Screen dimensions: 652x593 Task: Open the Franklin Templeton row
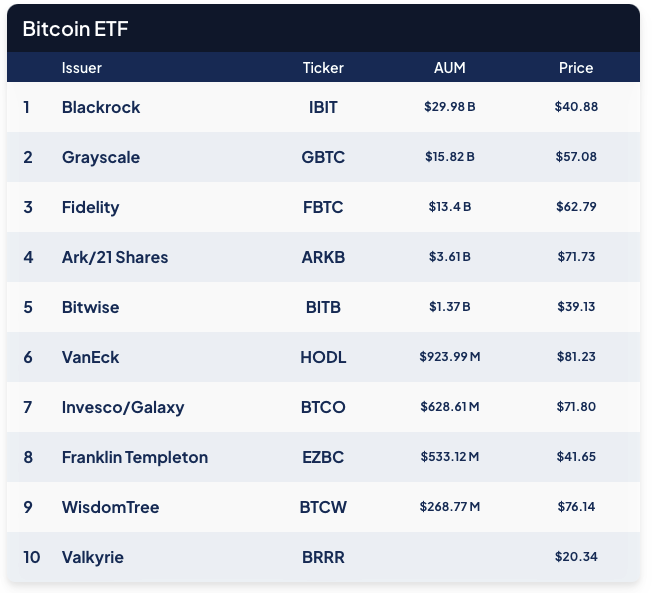[x=135, y=457]
